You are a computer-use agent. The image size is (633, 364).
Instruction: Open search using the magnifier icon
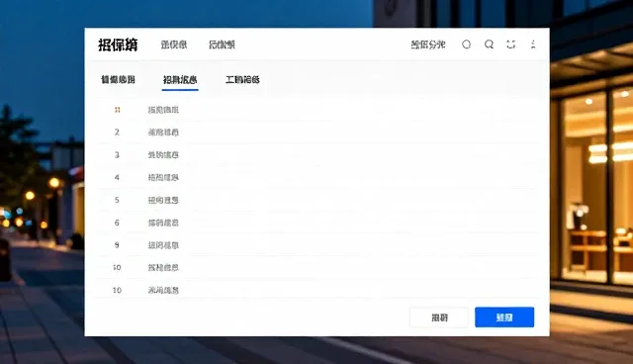[x=489, y=45]
